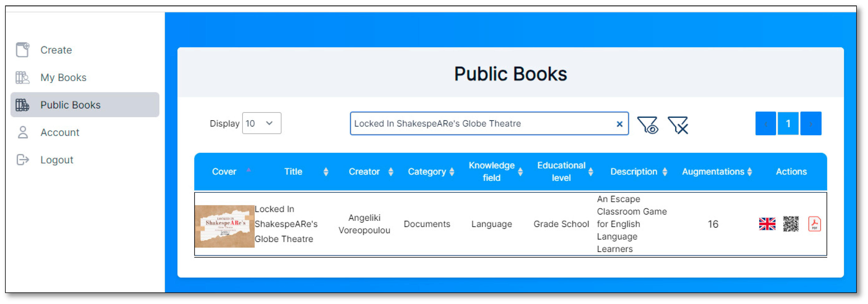
Task: Sort by Educational level column
Action: click(x=590, y=172)
